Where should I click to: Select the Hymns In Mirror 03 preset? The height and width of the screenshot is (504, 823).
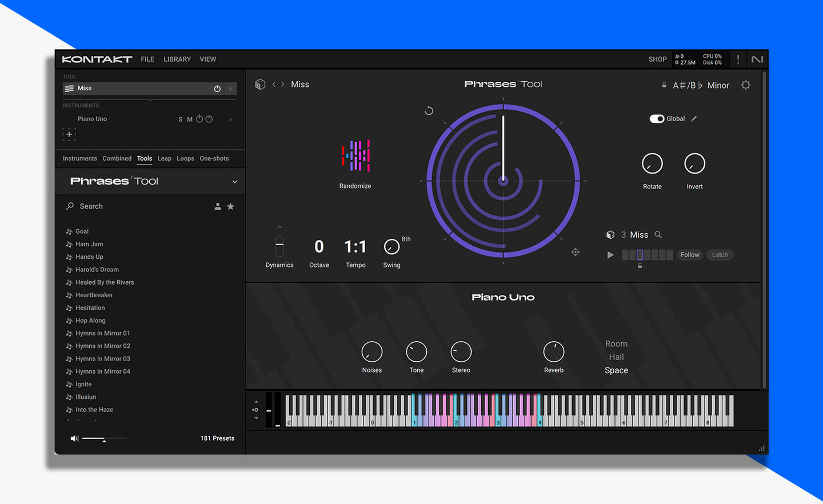point(103,359)
